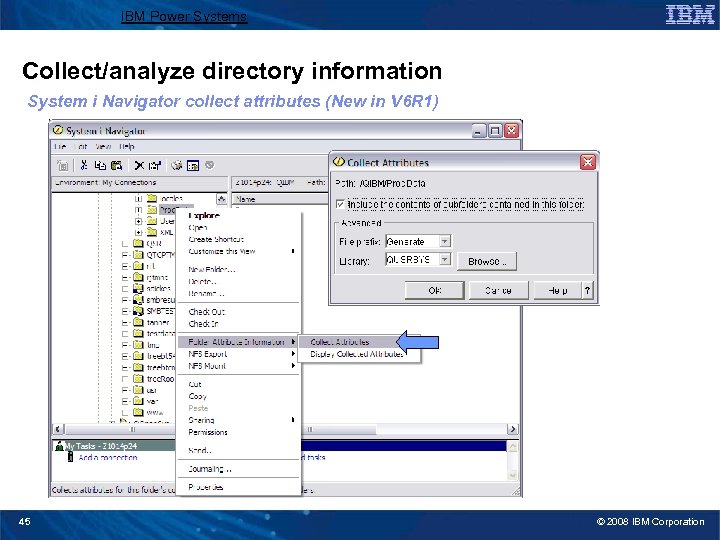Click the tanner folder icon
This screenshot has width=720, height=540.
(138, 322)
